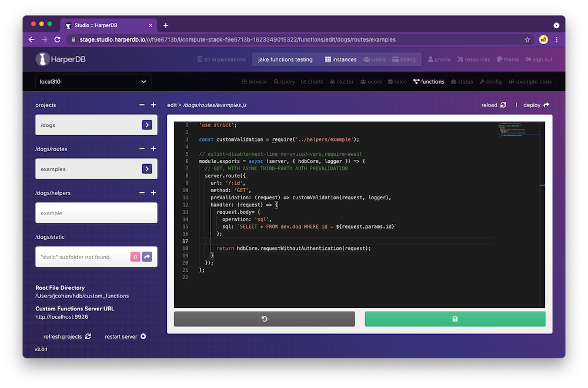Screen dimensions: 588x388
Task: Add a new project with plus icon
Action: coord(153,105)
